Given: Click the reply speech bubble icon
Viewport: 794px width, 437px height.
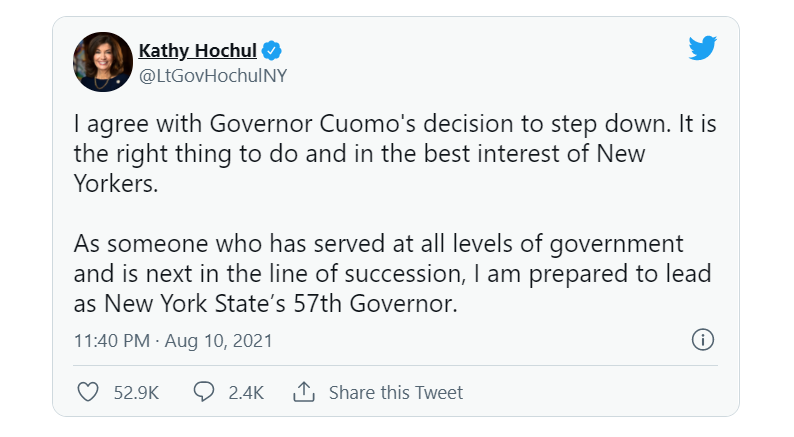Looking at the screenshot, I should pyautogui.click(x=204, y=392).
